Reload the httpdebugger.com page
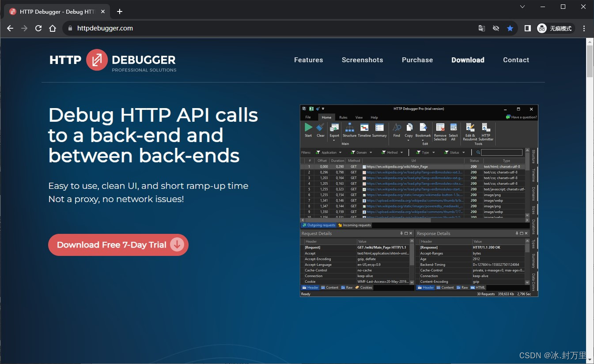This screenshot has height=364, width=594. (x=38, y=28)
